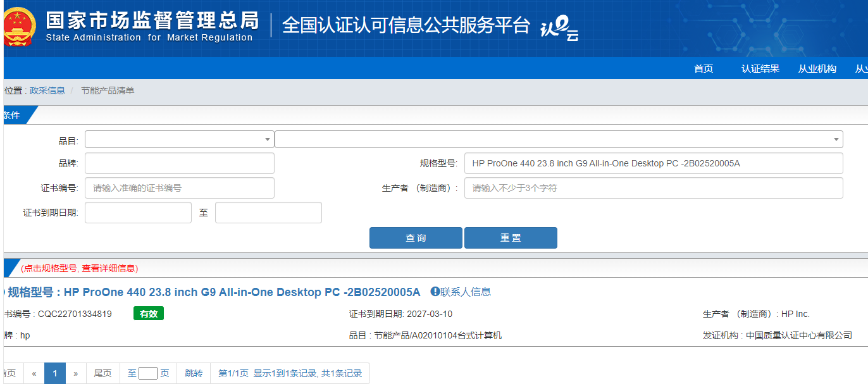
Task: Click the 证书到期日期 start date field
Action: (x=138, y=213)
